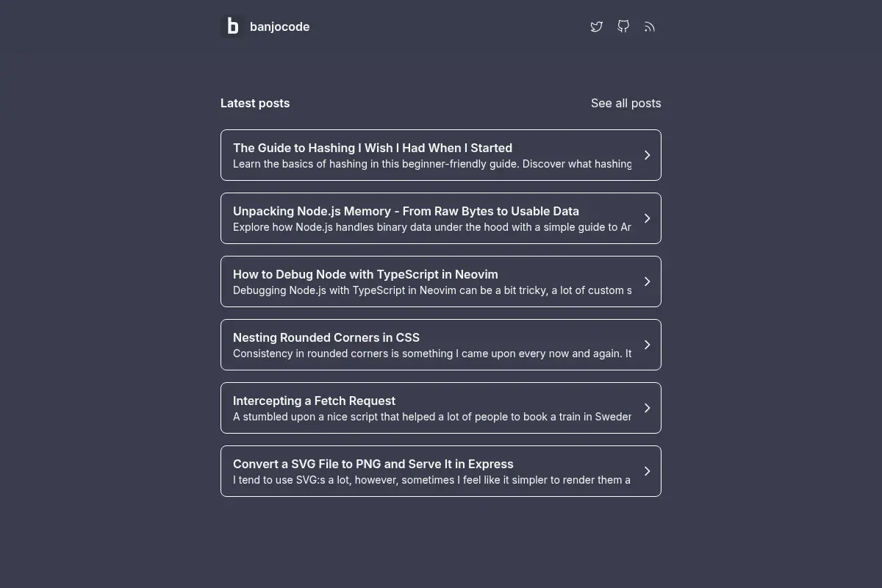
Task: Click the banjocode site name
Action: tap(279, 26)
